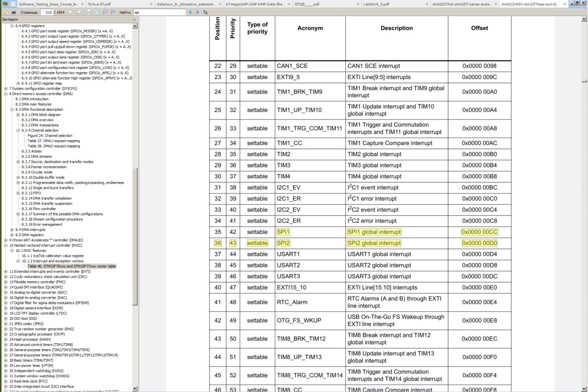The height and width of the screenshot is (392, 588).
Task: Expand 7 System configuration controller node
Action: [x=6, y=89]
